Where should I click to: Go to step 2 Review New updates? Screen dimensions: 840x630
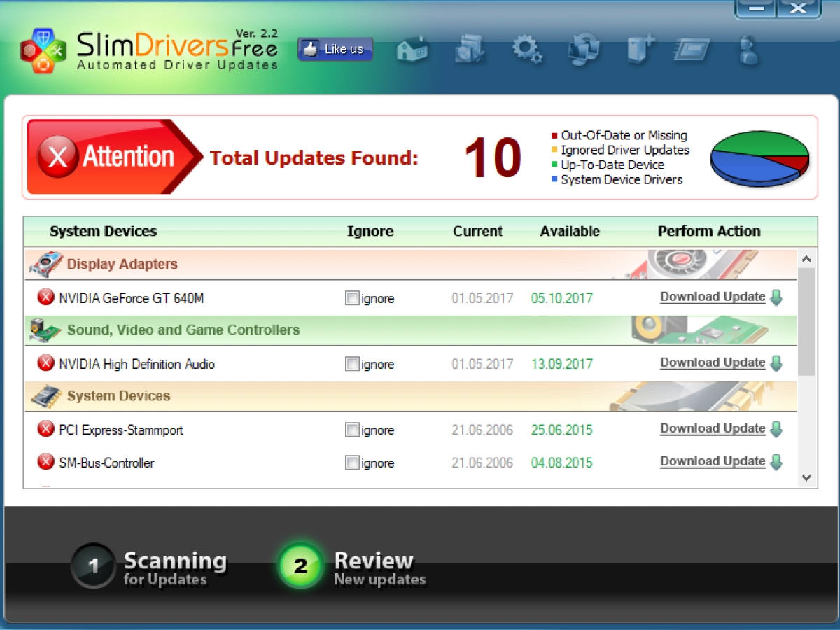(x=352, y=566)
